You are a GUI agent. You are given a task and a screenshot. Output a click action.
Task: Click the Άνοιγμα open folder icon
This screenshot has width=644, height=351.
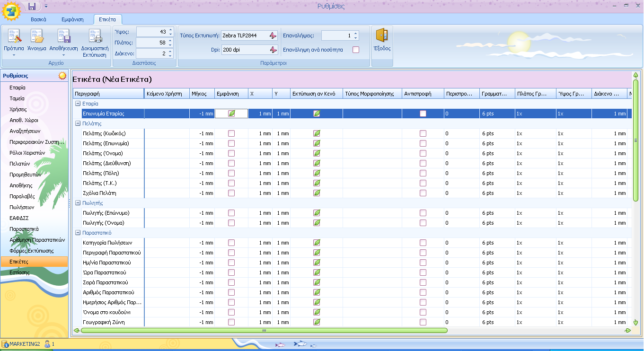(36, 36)
